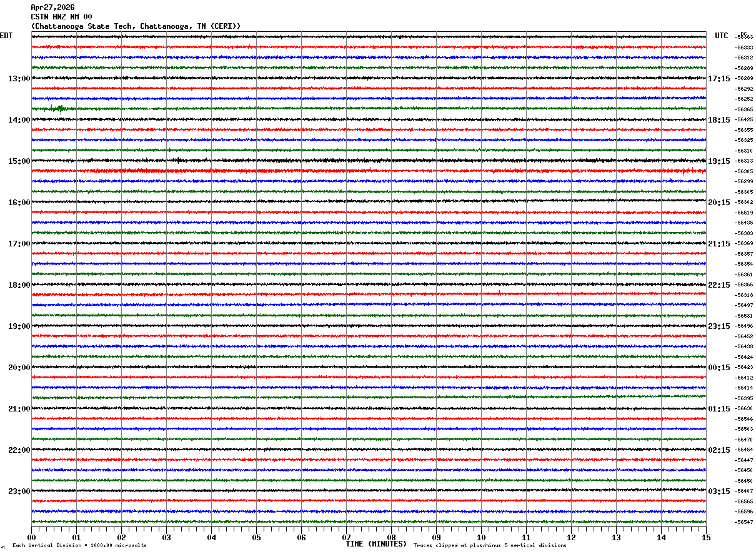Click the '20:15' UTC time label
Screen dimensions: 756x554
tap(719, 203)
